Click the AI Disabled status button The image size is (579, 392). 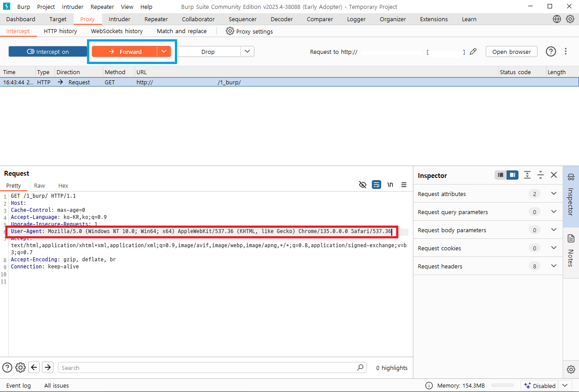point(540,385)
